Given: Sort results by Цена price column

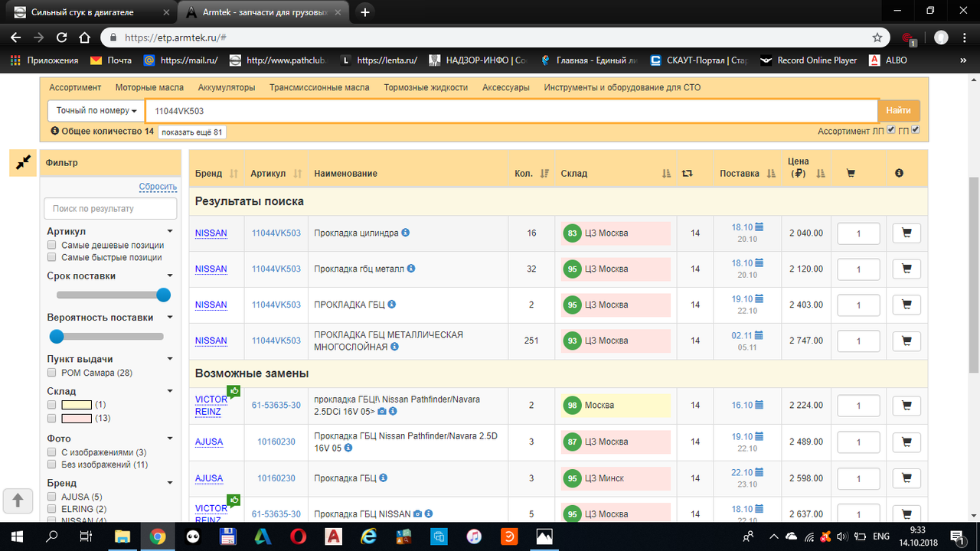Looking at the screenshot, I should pos(822,174).
